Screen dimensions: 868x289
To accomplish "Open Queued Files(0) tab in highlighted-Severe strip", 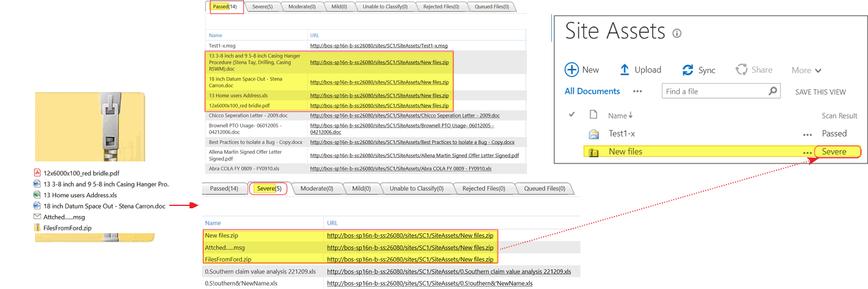I will [545, 189].
